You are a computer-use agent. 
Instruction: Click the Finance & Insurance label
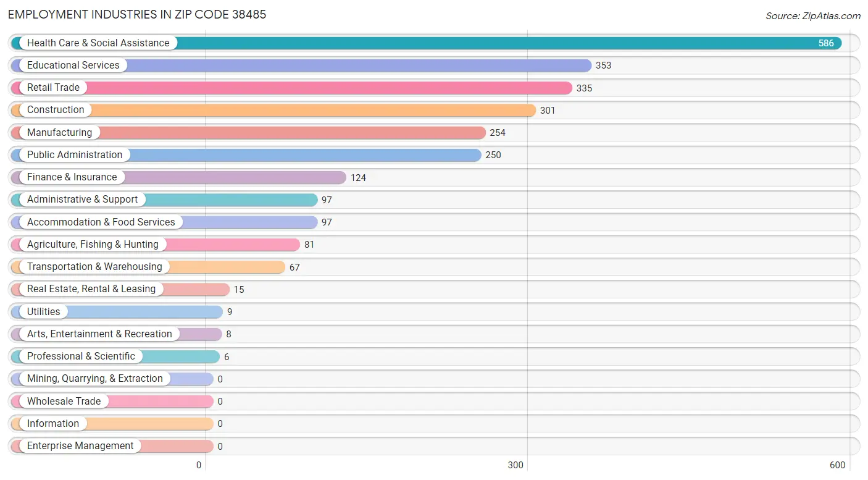(x=72, y=177)
